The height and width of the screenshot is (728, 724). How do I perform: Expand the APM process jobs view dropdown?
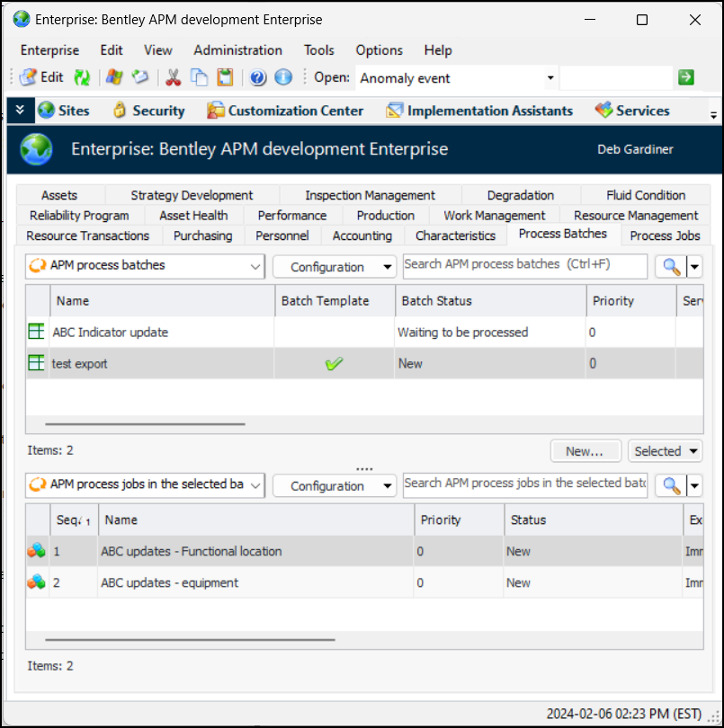pos(255,485)
